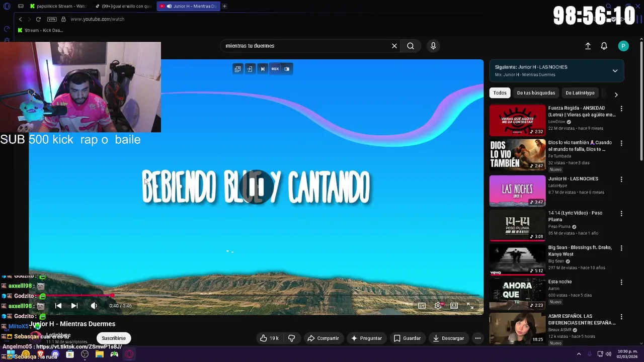Open 14 14 Peso Pluma lyric video
The width and height of the screenshot is (644, 362).
pos(517,225)
